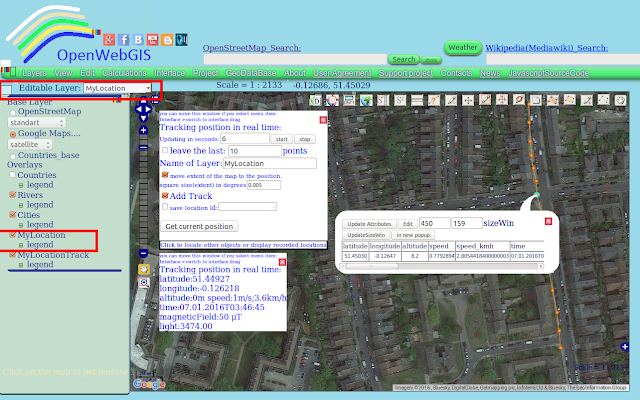Open the Layers menu
This screenshot has width=640, height=400.
pyautogui.click(x=34, y=73)
